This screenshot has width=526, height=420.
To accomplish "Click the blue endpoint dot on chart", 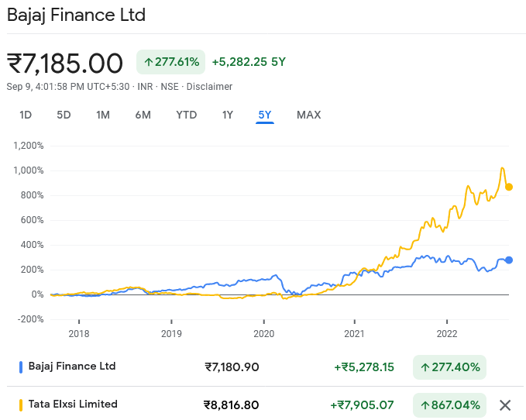I will point(509,260).
